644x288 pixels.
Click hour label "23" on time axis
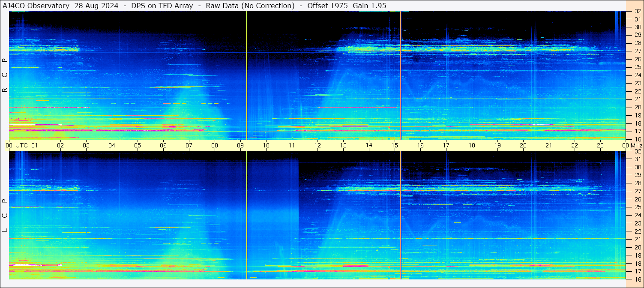(x=600, y=145)
